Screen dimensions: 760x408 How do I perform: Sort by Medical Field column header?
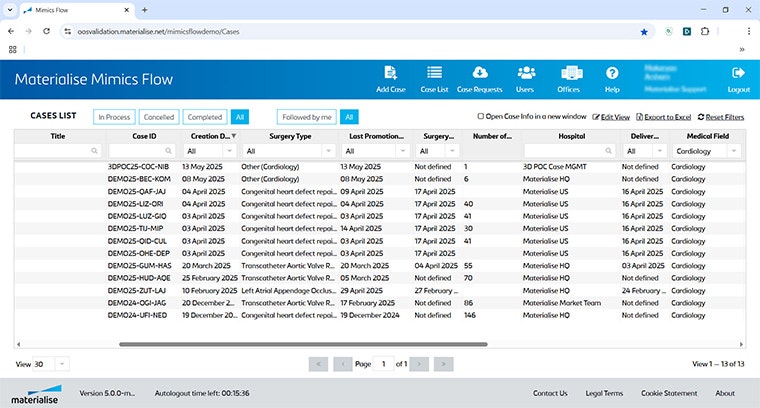point(708,136)
